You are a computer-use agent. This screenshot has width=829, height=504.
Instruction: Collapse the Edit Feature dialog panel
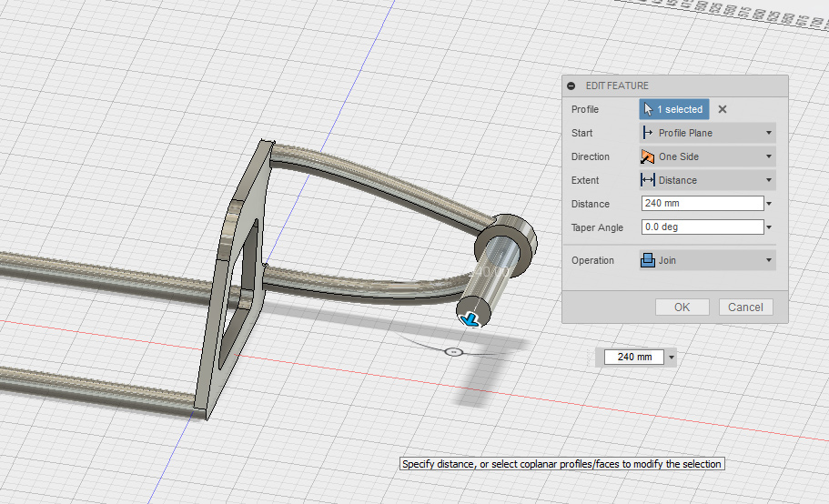[571, 86]
